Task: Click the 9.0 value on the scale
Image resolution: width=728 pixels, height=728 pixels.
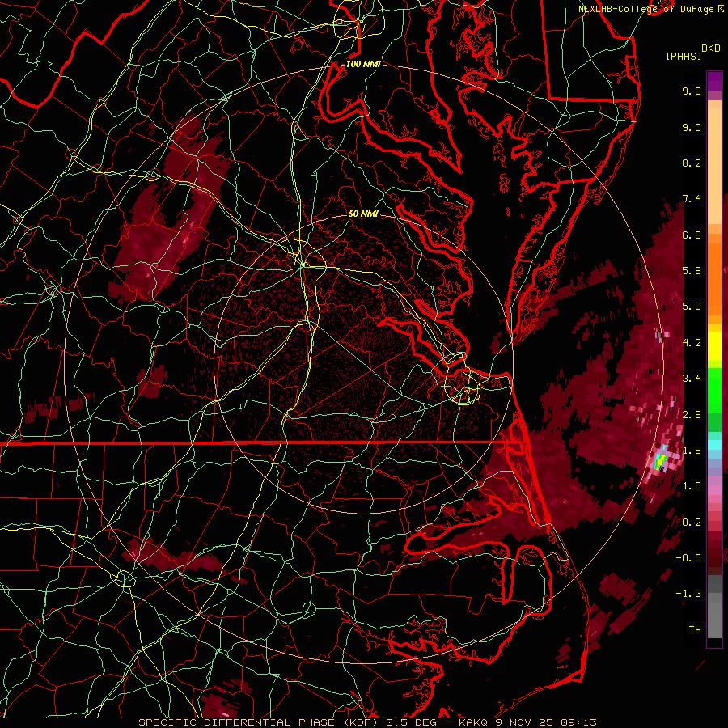Action: coord(692,127)
